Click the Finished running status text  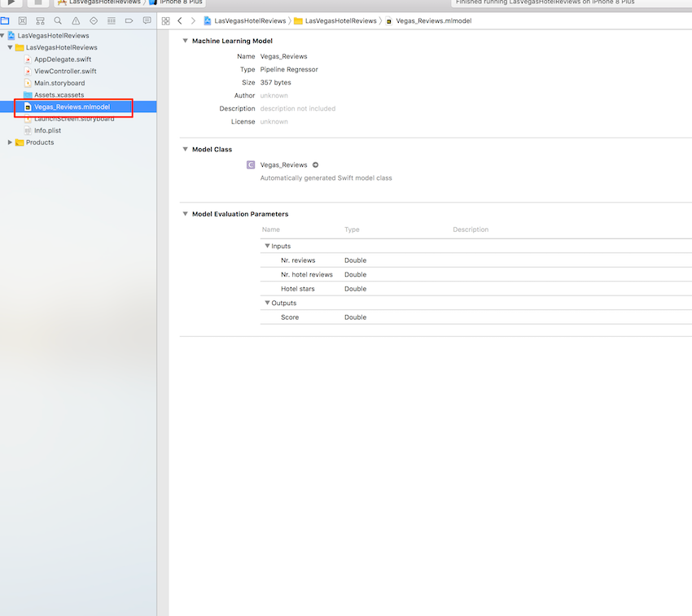point(545,2)
